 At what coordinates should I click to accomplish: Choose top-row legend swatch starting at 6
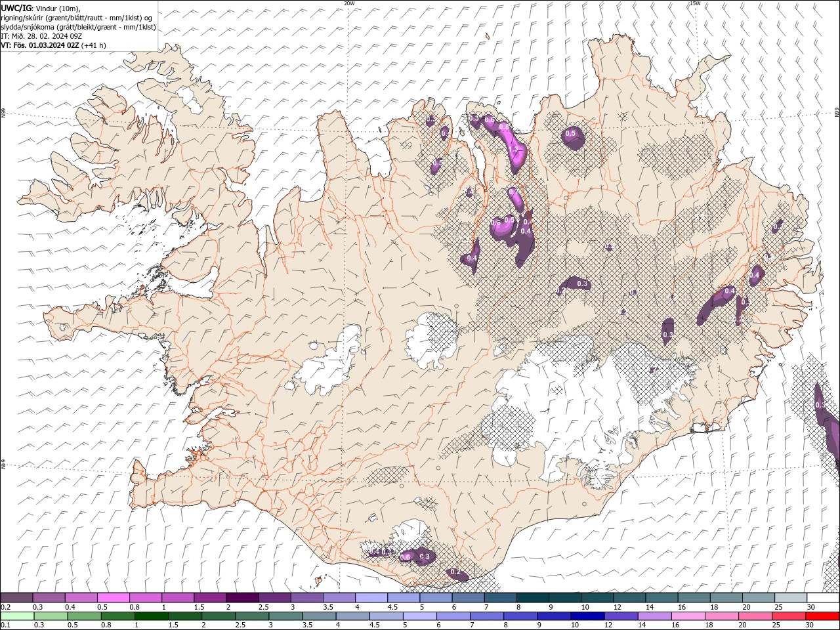coord(467,598)
